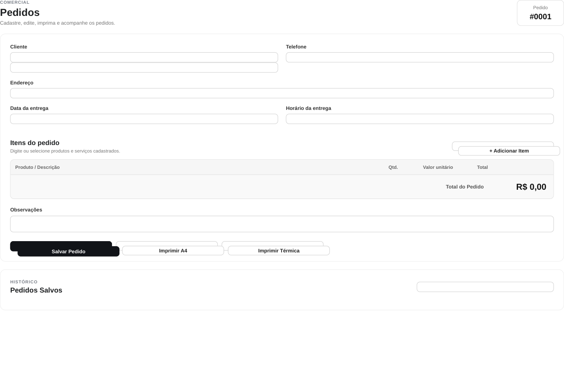Focus the Telefone input field
Screen dimensions: 564x392
tap(419, 57)
